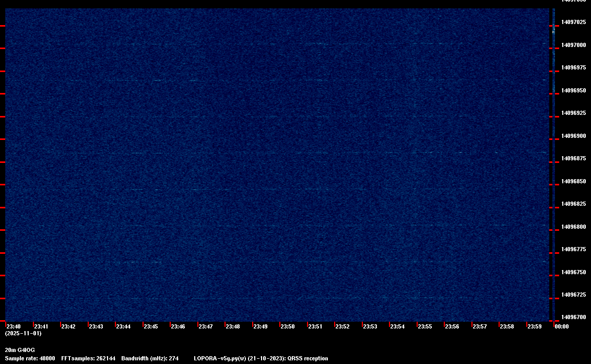Click the 23:49 time axis label
The image size is (591, 364).
pyautogui.click(x=261, y=326)
